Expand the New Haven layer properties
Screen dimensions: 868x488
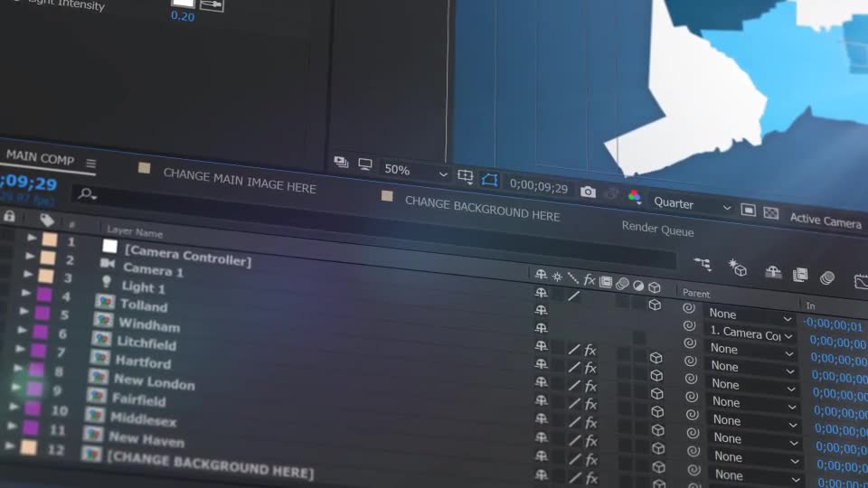11,426
